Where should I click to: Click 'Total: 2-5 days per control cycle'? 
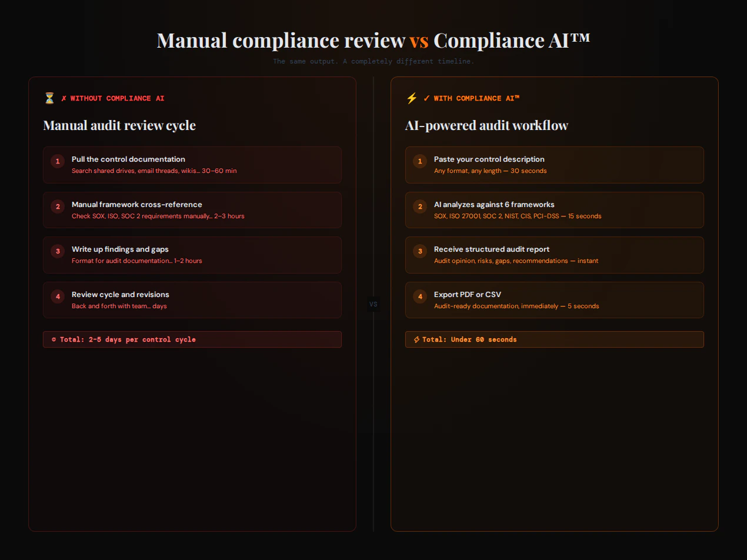click(192, 339)
